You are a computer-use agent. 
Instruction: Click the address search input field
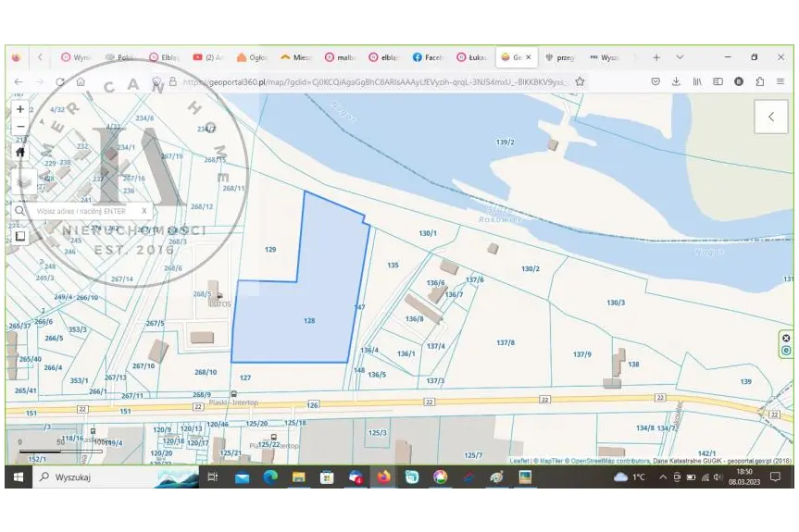[x=83, y=211]
